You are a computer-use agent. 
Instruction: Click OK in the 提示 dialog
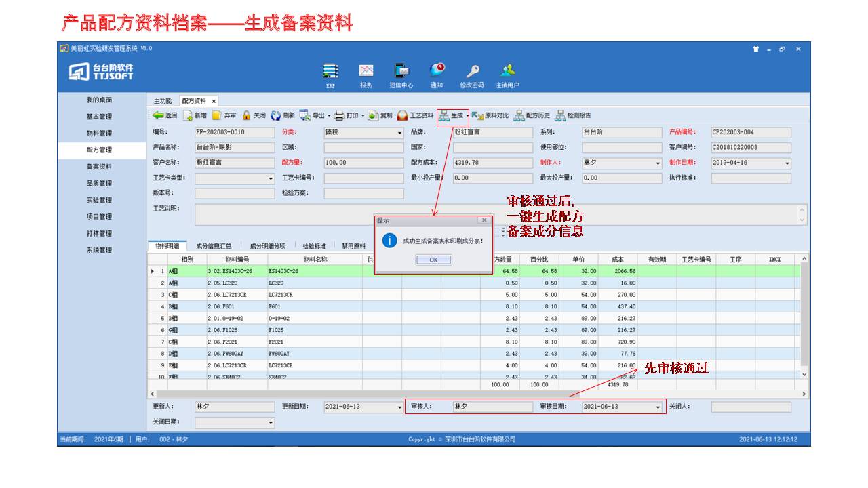pyautogui.click(x=433, y=260)
